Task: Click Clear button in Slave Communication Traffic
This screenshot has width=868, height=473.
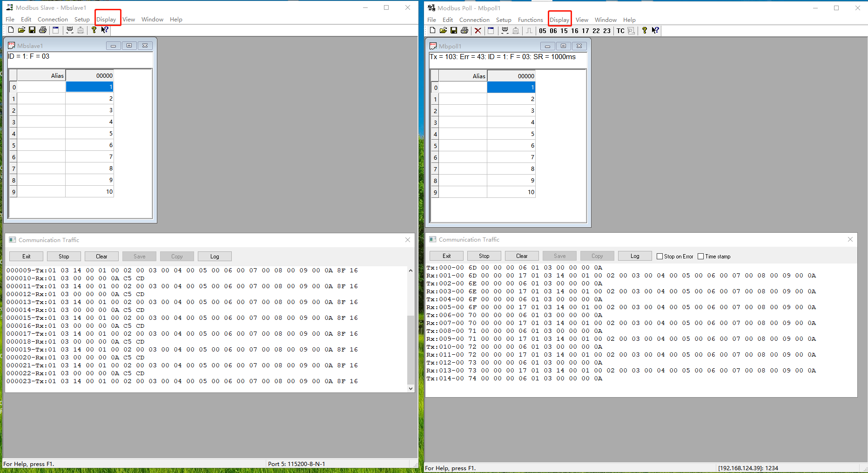Action: [x=101, y=257]
